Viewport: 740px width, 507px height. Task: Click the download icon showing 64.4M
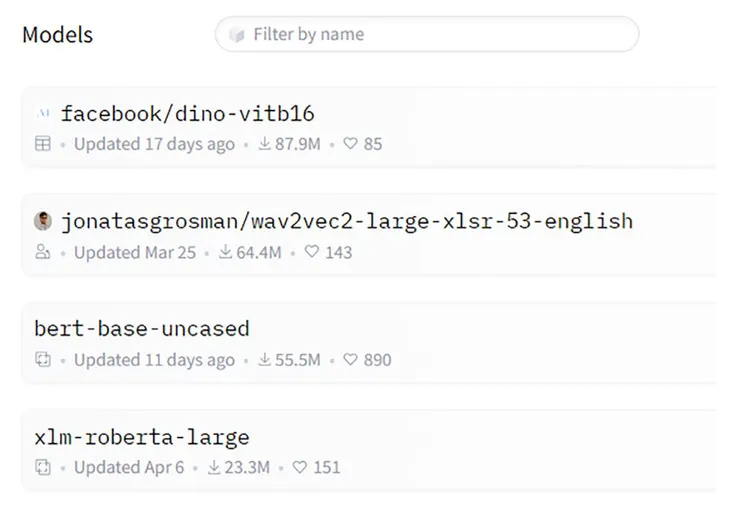pos(226,253)
